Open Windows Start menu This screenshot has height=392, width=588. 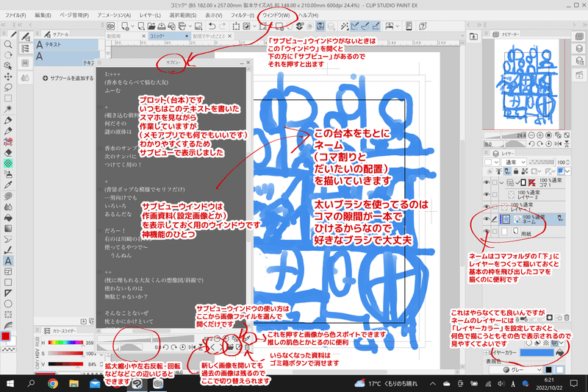click(10, 383)
